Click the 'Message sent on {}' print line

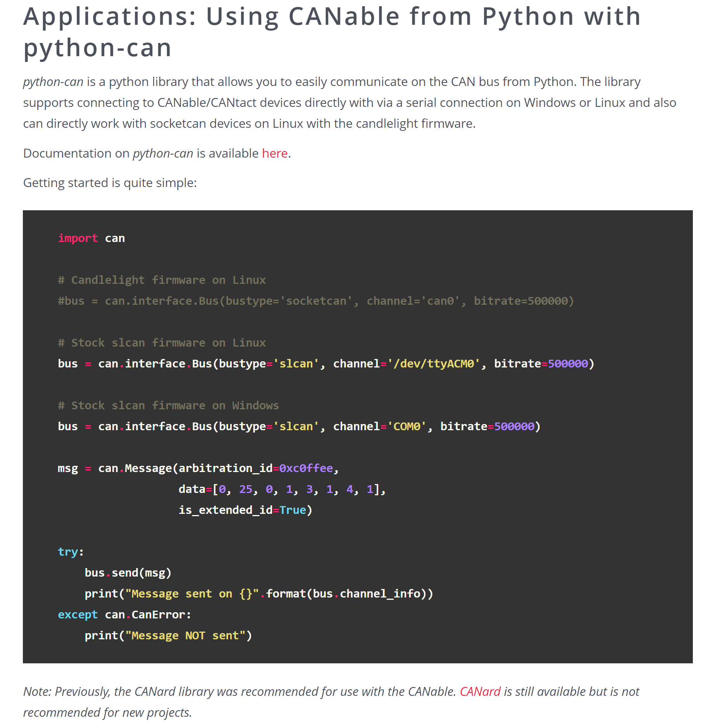click(x=259, y=594)
